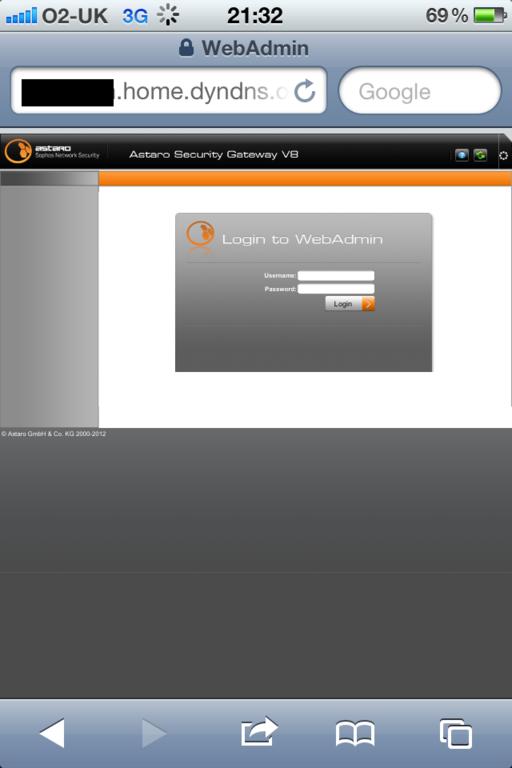Click the orange arrow beside Login
The width and height of the screenshot is (512, 768).
[x=368, y=304]
